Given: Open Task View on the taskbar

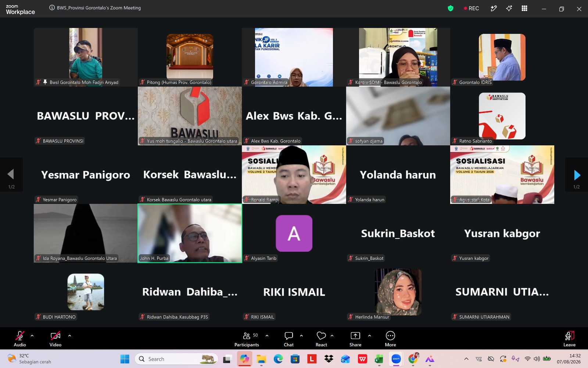Looking at the screenshot, I should click(227, 359).
